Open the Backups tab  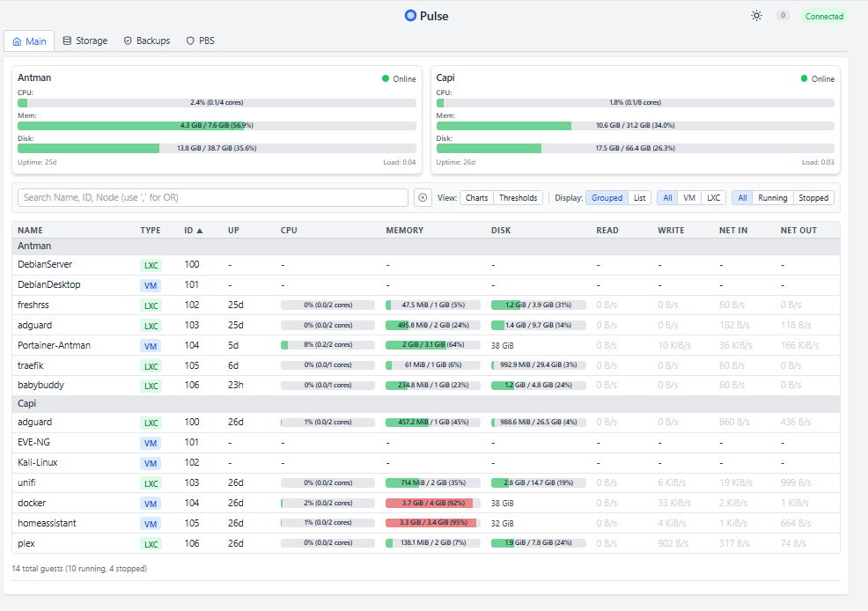click(146, 40)
